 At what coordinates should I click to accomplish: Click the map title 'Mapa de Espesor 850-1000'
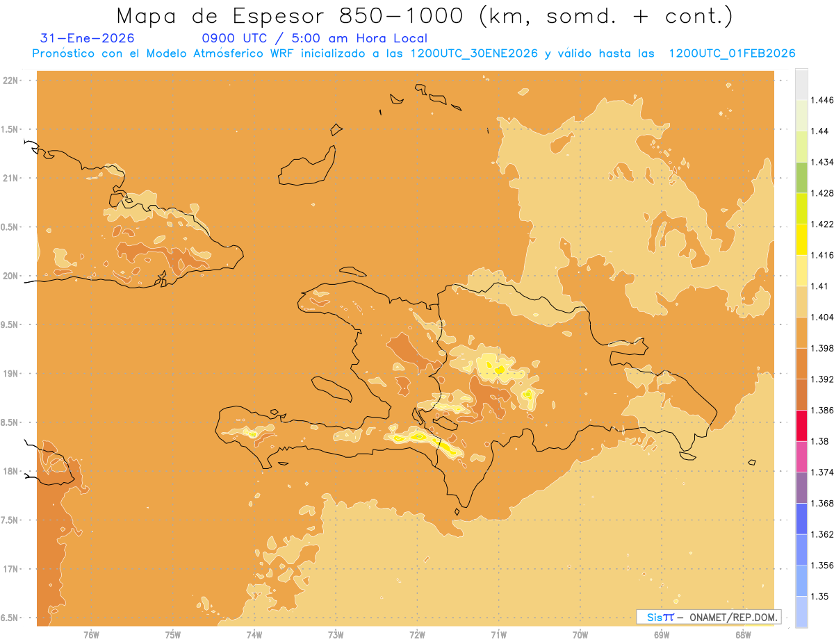(291, 15)
